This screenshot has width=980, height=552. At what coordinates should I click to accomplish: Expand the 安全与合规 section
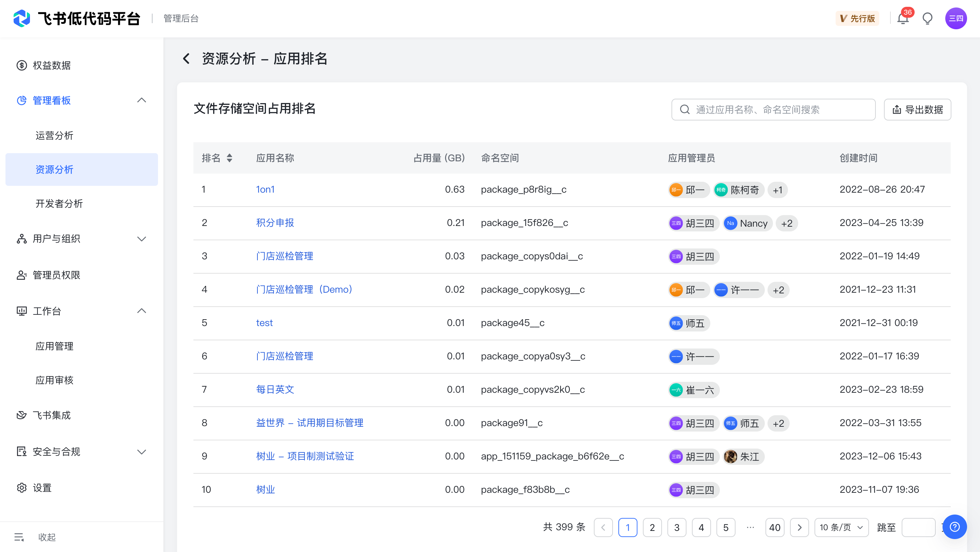tap(142, 452)
